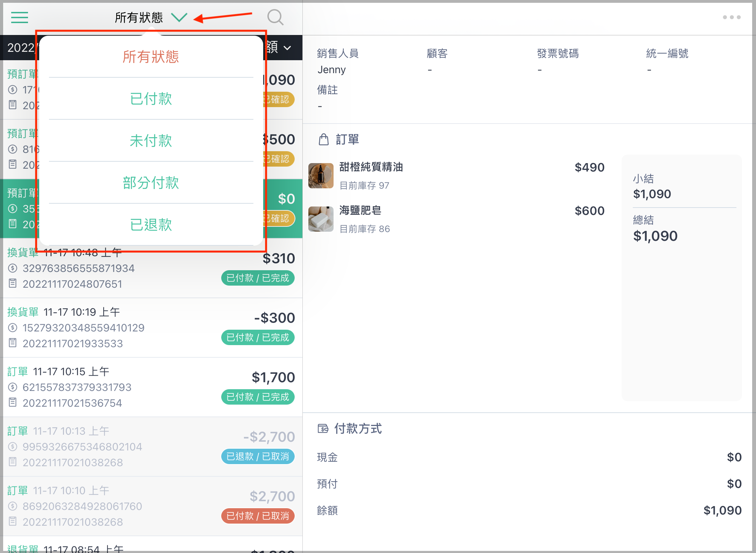Viewport: 756px width, 553px height.
Task: Click the dollar icon beside 8692063284928061760
Action: coord(13,506)
